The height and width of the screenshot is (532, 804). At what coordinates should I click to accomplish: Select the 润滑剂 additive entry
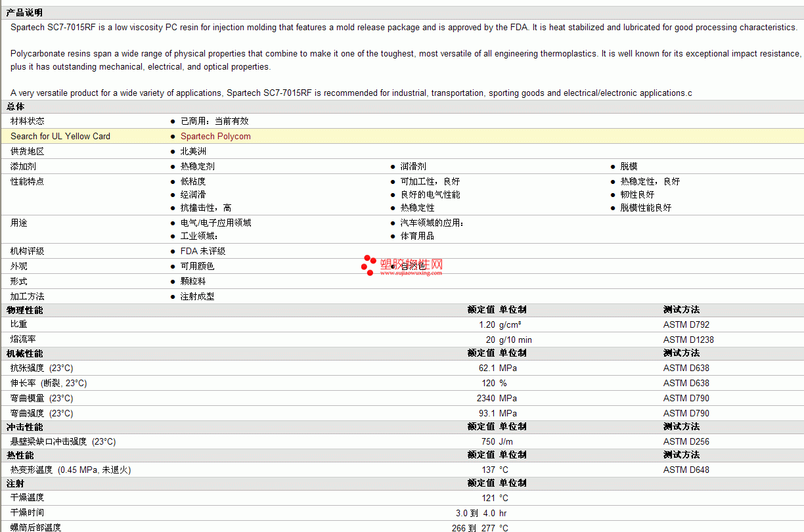[x=413, y=166]
